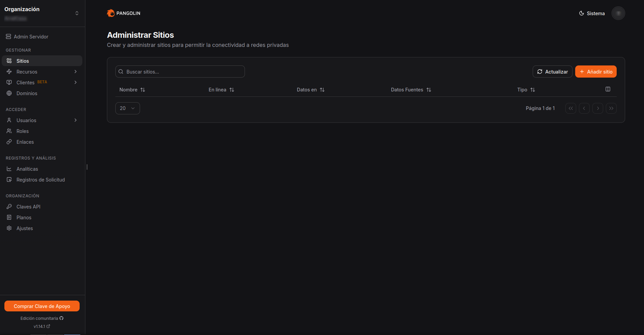Screen dimensions: 644x335
Task: Open the Organización selector dropdown
Action: pos(77,13)
